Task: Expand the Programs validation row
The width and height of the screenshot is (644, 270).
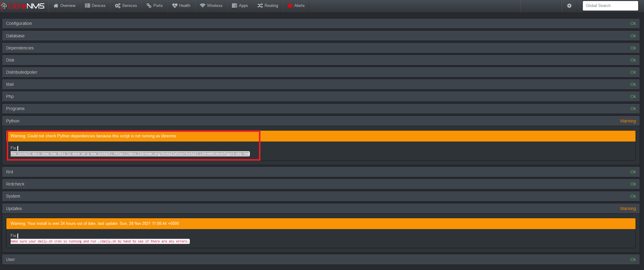Action: coord(321,108)
